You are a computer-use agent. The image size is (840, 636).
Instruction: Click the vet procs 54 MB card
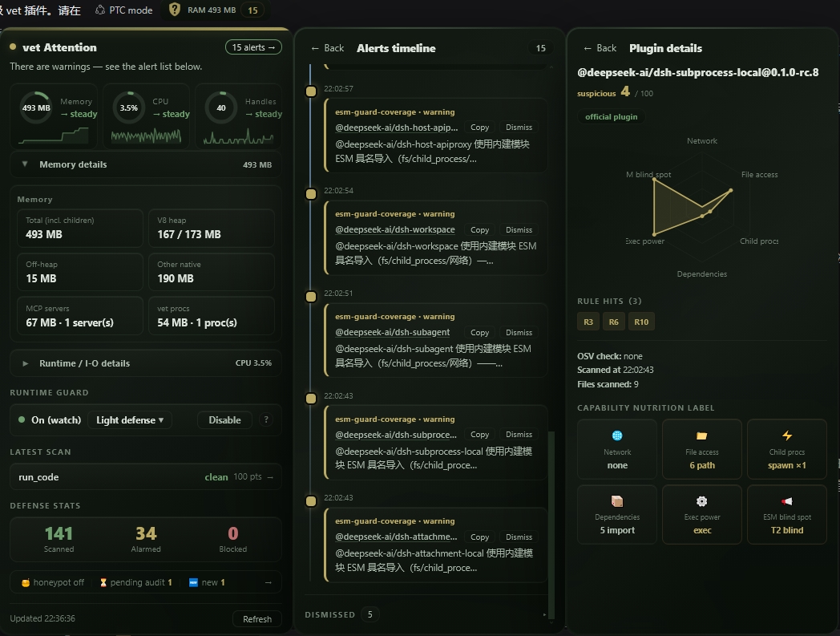pyautogui.click(x=212, y=316)
